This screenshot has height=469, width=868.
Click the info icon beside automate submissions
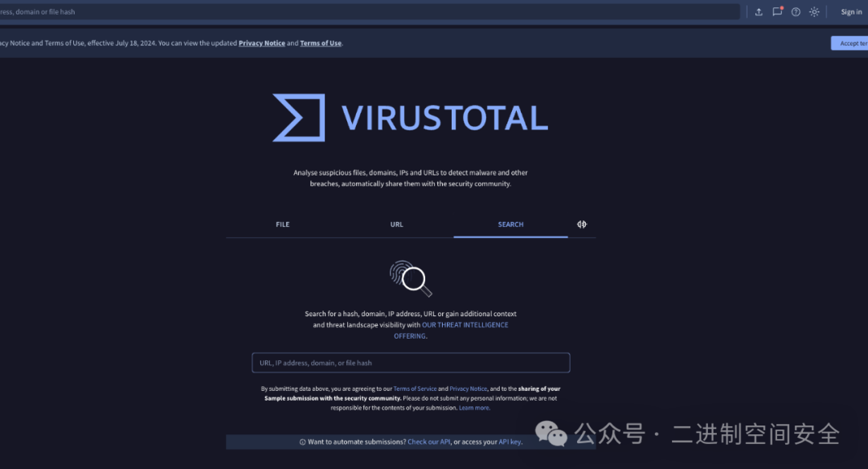point(302,442)
